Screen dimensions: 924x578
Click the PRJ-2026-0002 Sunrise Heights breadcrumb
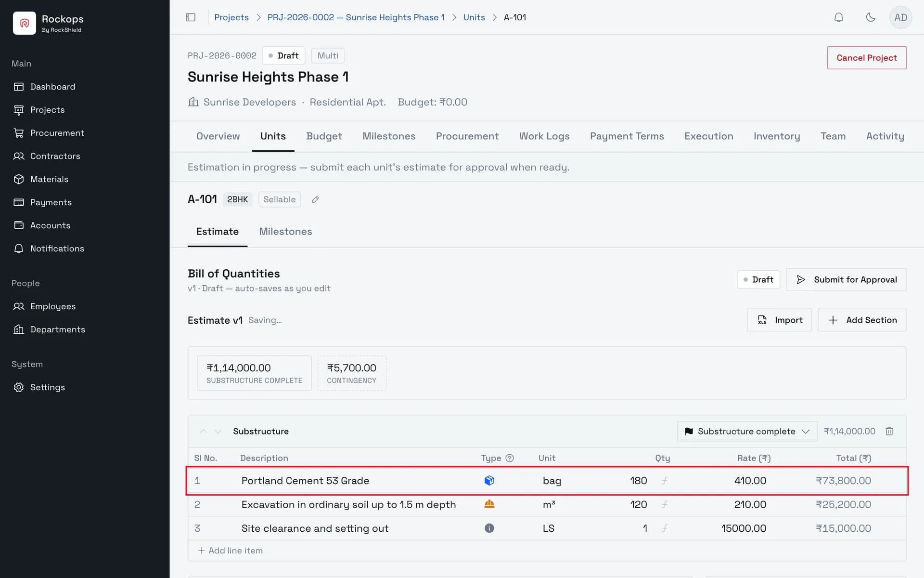click(x=356, y=17)
